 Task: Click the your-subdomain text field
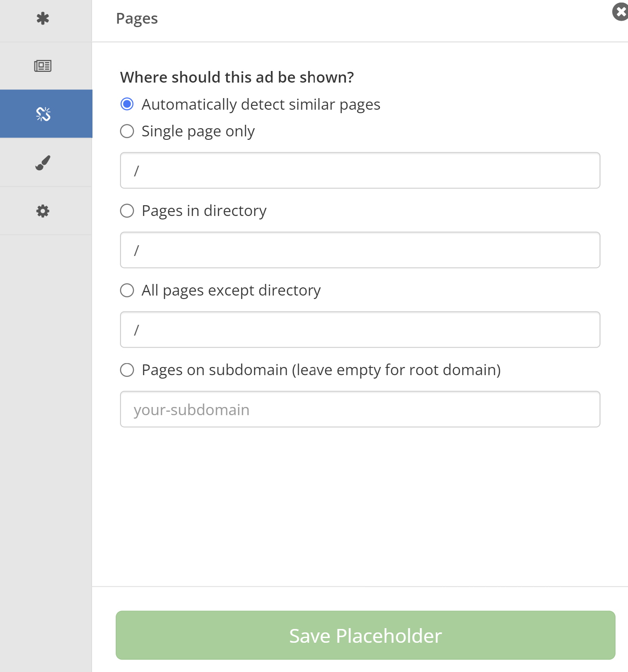(x=360, y=409)
